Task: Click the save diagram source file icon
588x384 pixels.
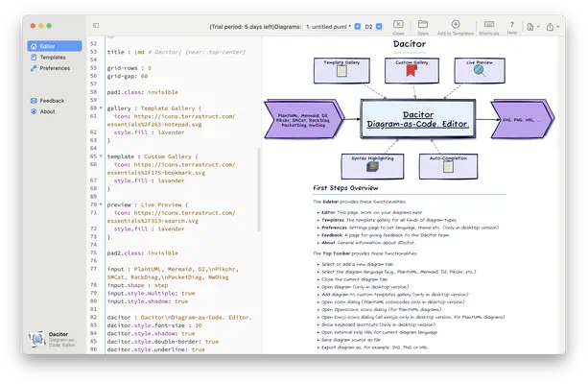Action: point(530,27)
